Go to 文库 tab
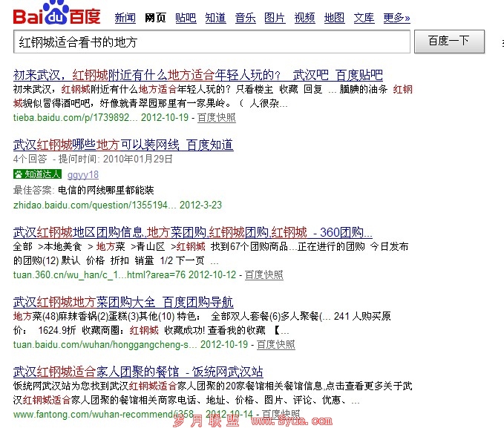 point(364,17)
